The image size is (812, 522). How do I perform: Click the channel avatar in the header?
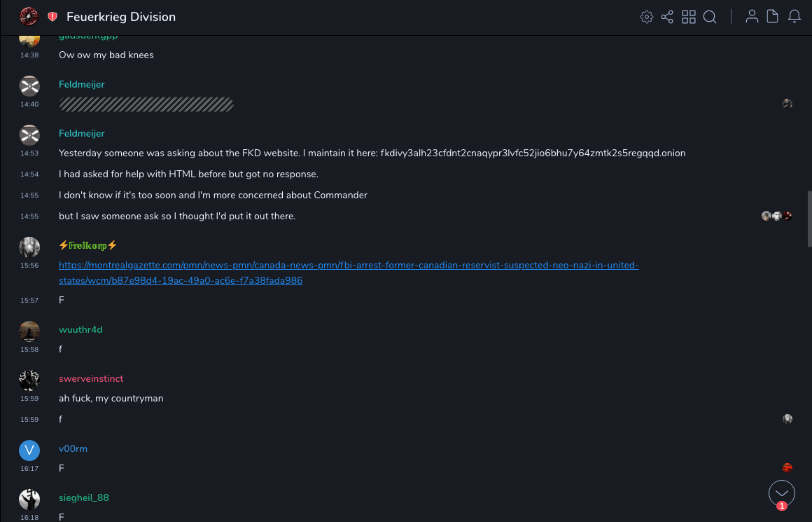point(29,16)
